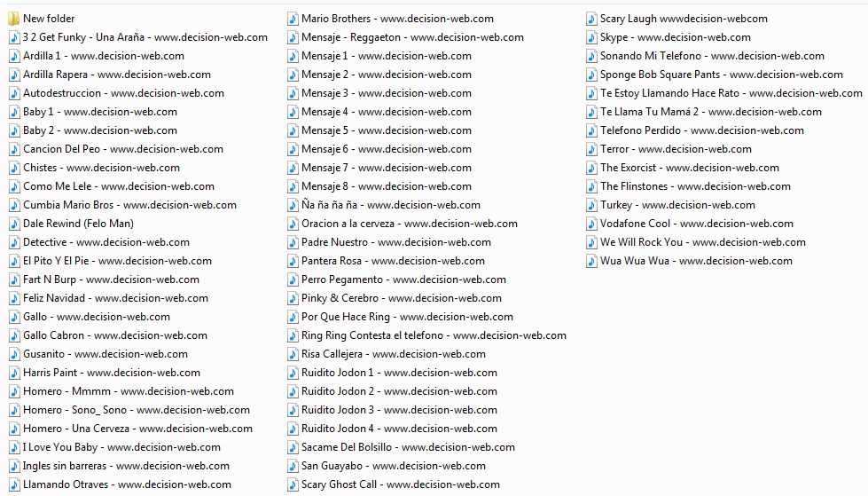Select the Mensaje 6 file name
The width and height of the screenshot is (868, 496).
pyautogui.click(x=387, y=149)
